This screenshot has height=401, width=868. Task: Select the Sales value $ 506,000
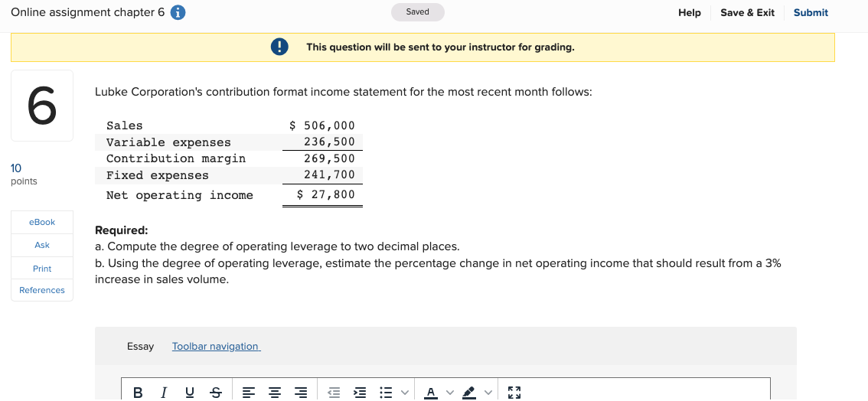(x=322, y=126)
